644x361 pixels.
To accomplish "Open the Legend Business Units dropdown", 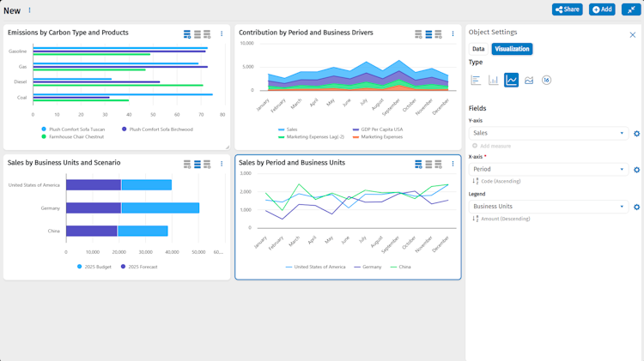I will (549, 207).
